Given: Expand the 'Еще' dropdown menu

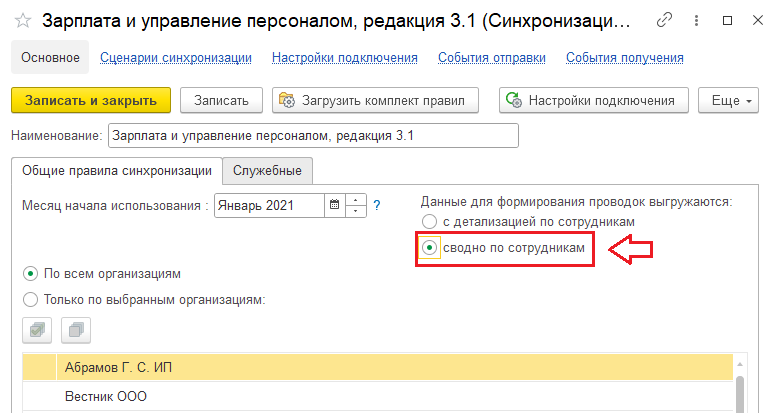Looking at the screenshot, I should (728, 100).
